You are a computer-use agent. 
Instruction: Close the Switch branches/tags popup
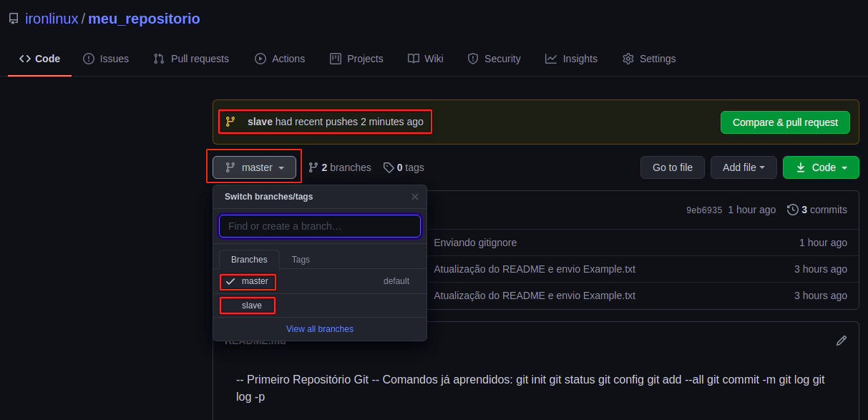pos(415,197)
